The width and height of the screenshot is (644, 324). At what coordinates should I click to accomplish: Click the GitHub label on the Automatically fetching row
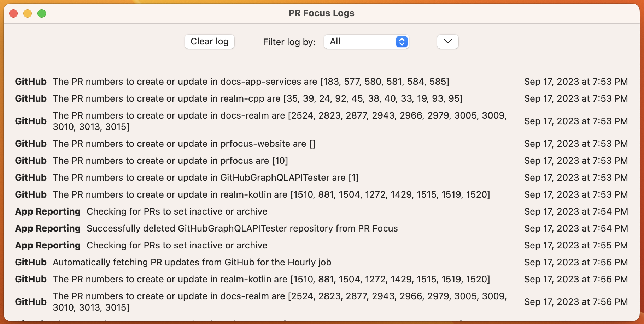[x=31, y=262]
